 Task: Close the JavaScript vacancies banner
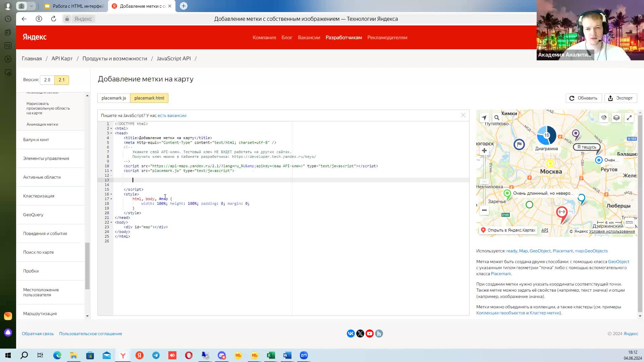tap(463, 115)
